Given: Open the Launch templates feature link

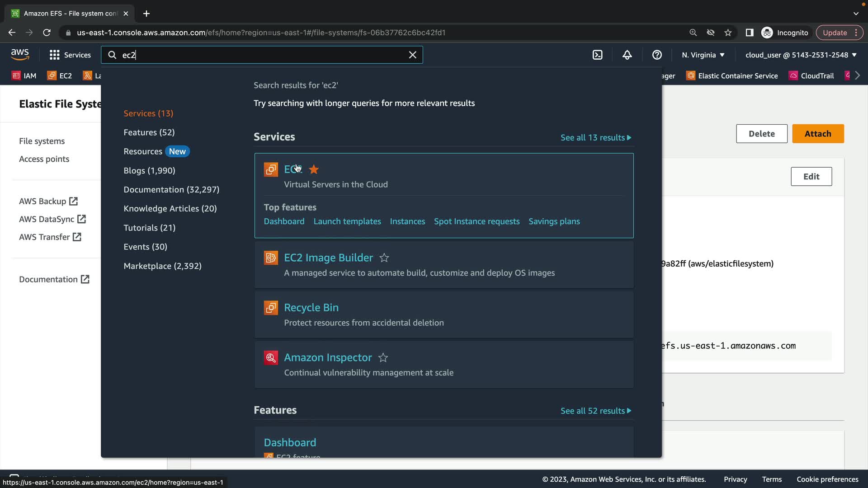Looking at the screenshot, I should (347, 221).
